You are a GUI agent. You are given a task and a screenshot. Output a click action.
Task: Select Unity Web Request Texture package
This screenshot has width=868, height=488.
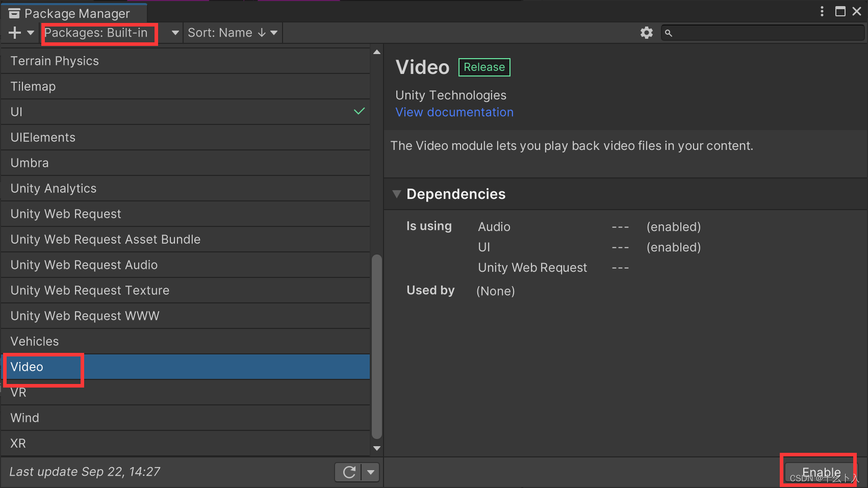pyautogui.click(x=186, y=290)
